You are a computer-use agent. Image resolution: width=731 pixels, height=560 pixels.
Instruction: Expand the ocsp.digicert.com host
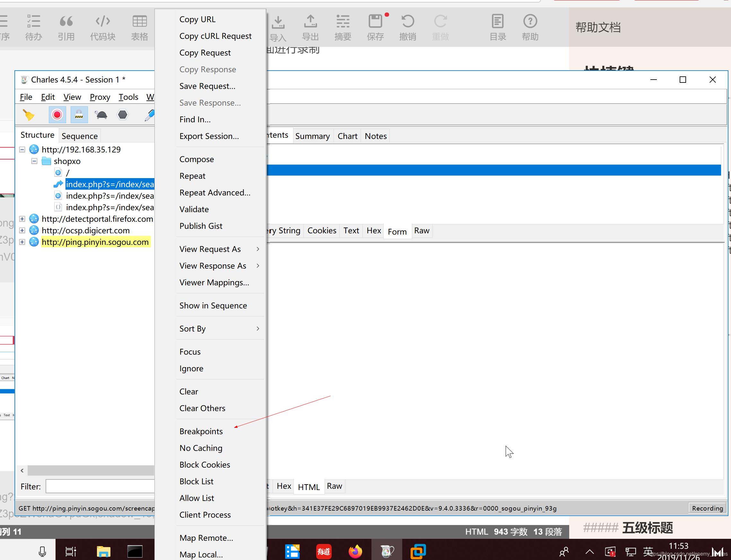tap(22, 230)
